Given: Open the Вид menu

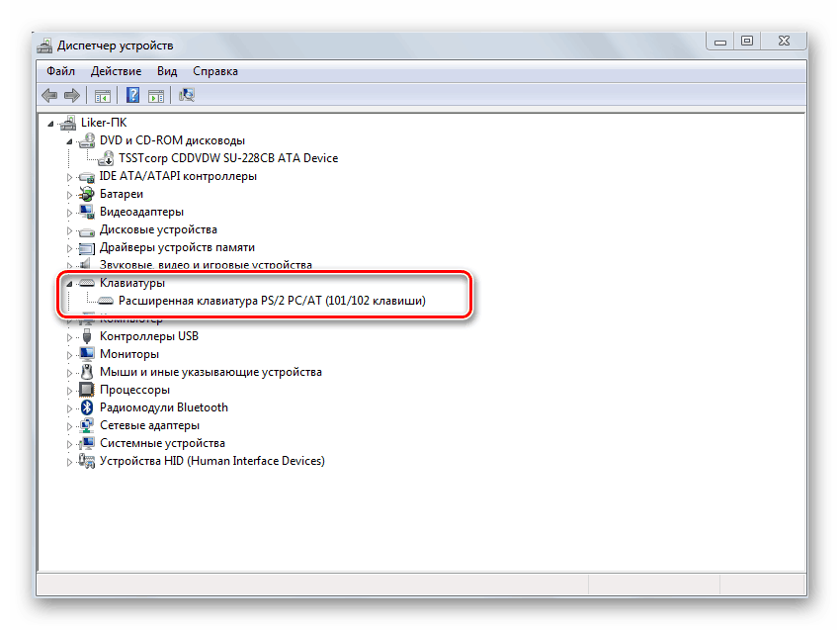Looking at the screenshot, I should [x=167, y=71].
